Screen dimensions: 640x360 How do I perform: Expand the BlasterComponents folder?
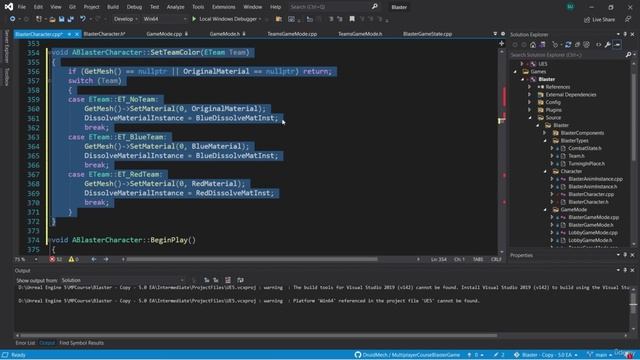pyautogui.click(x=544, y=133)
